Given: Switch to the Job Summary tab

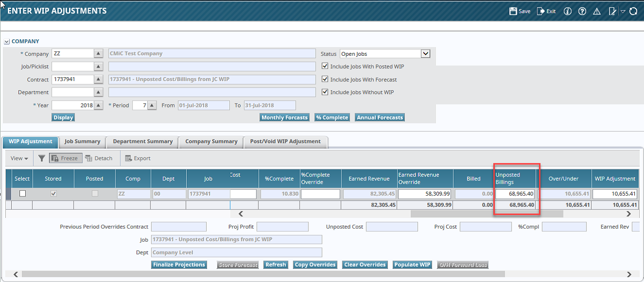Looking at the screenshot, I should click(82, 142).
